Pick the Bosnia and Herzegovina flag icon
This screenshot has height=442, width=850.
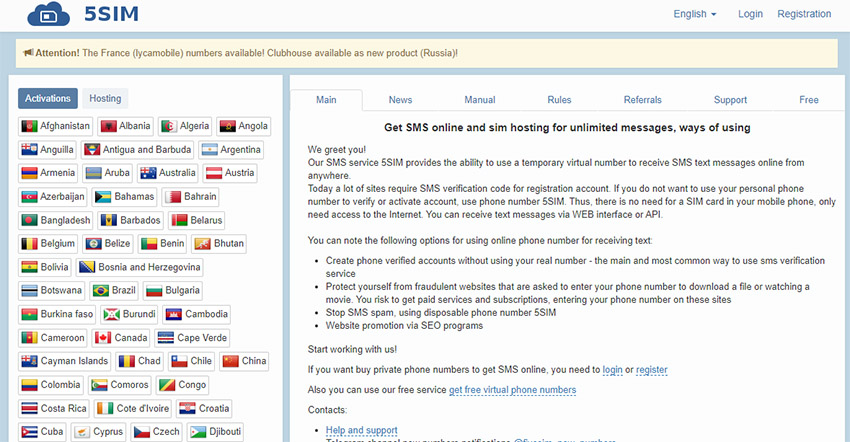[87, 267]
